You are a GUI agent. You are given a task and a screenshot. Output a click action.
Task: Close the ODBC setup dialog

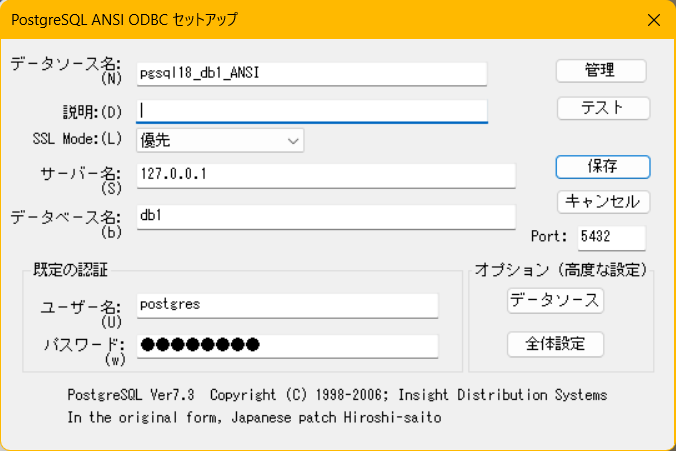coord(654,20)
